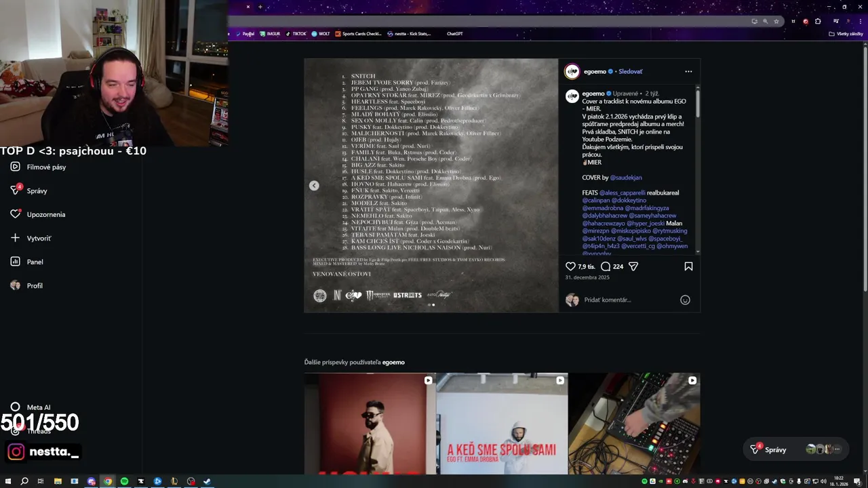This screenshot has width=868, height=488.
Task: Open Panel (Dashboard) in the sidebar
Action: [27, 262]
